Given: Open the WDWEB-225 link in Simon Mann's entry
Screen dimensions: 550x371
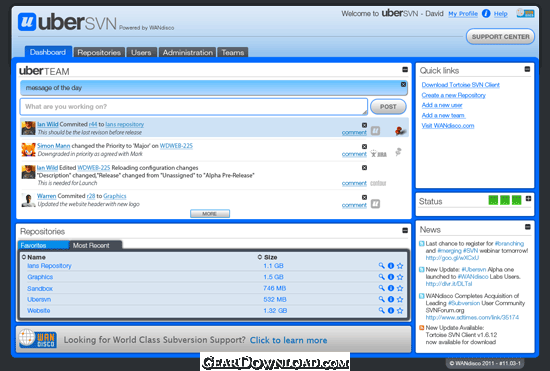Looking at the screenshot, I should click(176, 146).
